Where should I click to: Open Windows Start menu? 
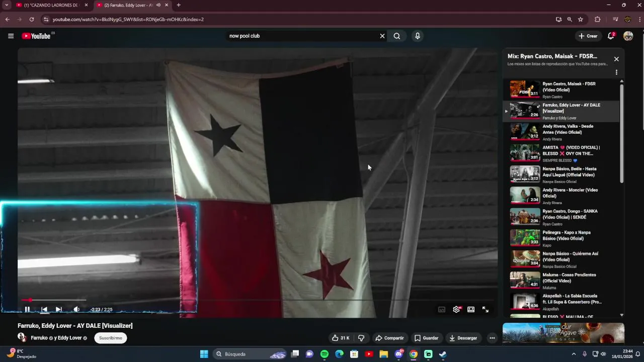coord(204,354)
